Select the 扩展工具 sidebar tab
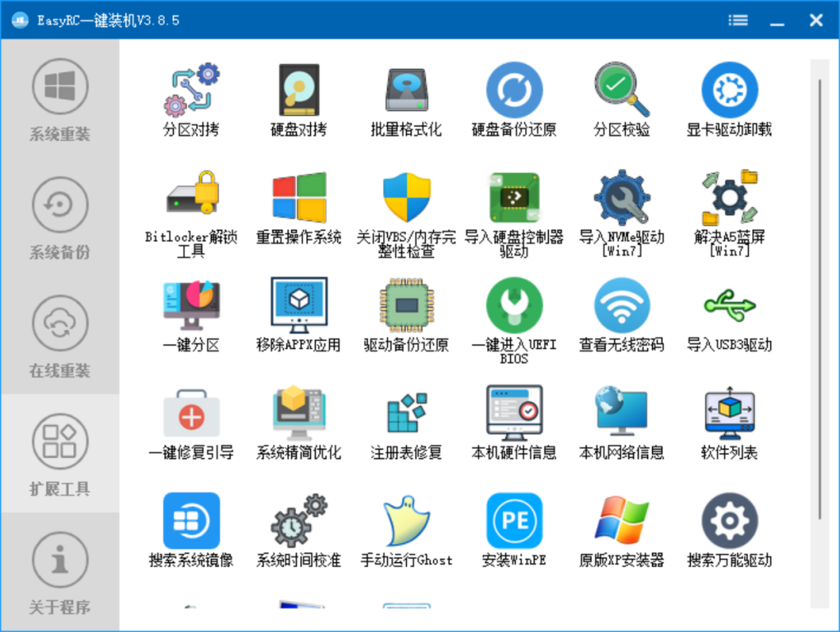This screenshot has height=632, width=840. tap(60, 454)
